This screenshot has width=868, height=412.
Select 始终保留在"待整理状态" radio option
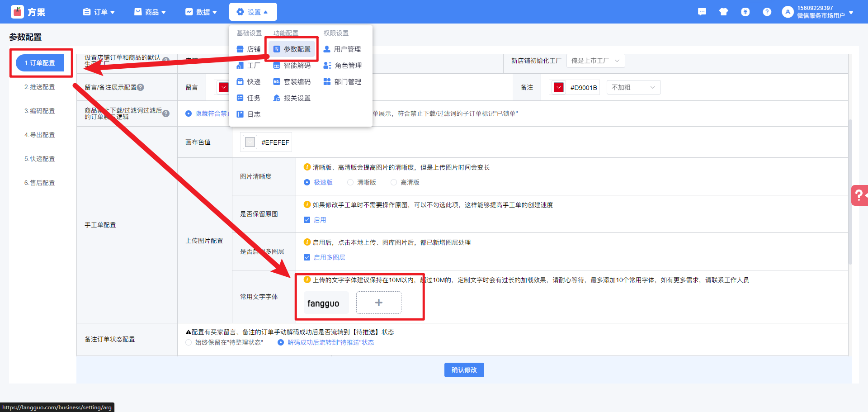pos(189,342)
